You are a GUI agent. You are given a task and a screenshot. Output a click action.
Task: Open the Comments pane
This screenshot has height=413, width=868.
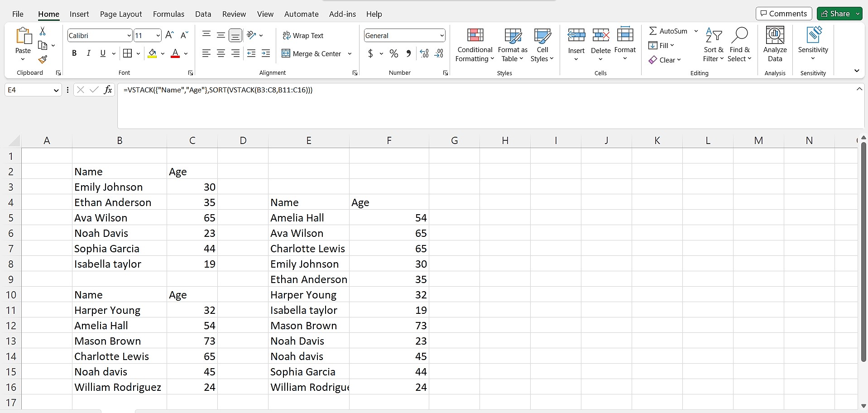point(784,14)
